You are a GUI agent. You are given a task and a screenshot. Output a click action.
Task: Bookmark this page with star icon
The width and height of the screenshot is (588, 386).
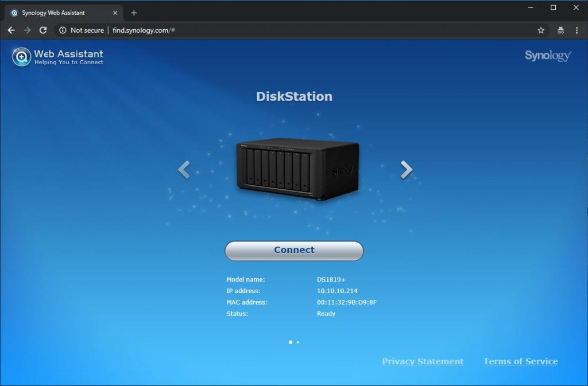point(541,30)
